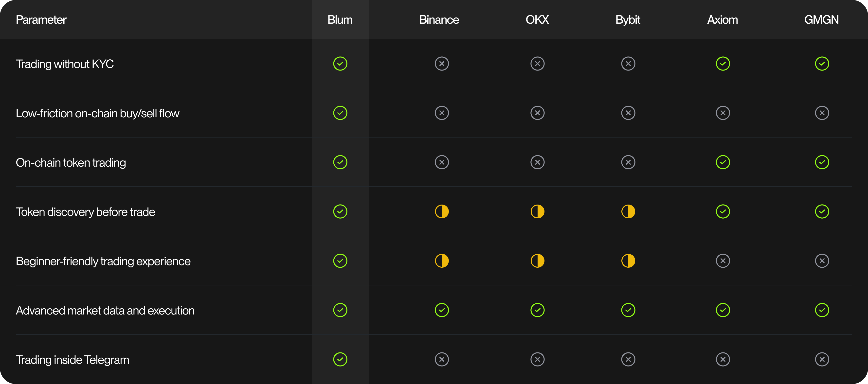
Task: Select the 'Trading without KYC' row label
Action: pyautogui.click(x=65, y=64)
